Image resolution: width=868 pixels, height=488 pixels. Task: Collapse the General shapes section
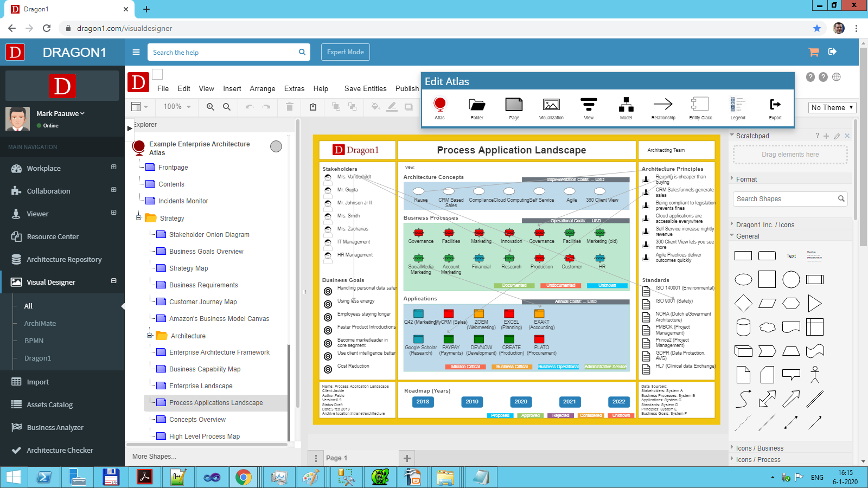point(732,235)
